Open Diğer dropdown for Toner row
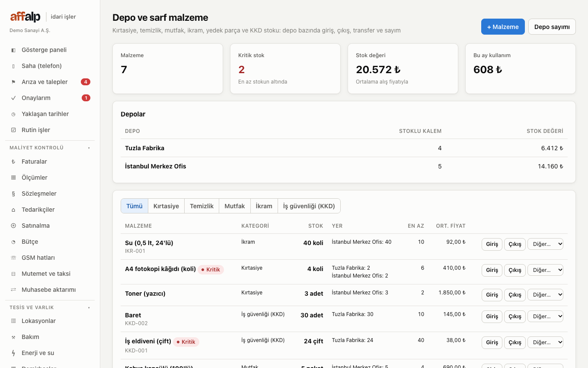This screenshot has height=368, width=588. coord(546,295)
